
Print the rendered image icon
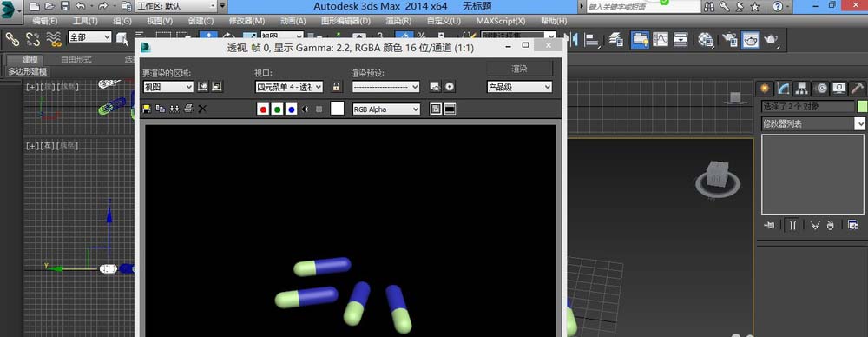[x=188, y=109]
